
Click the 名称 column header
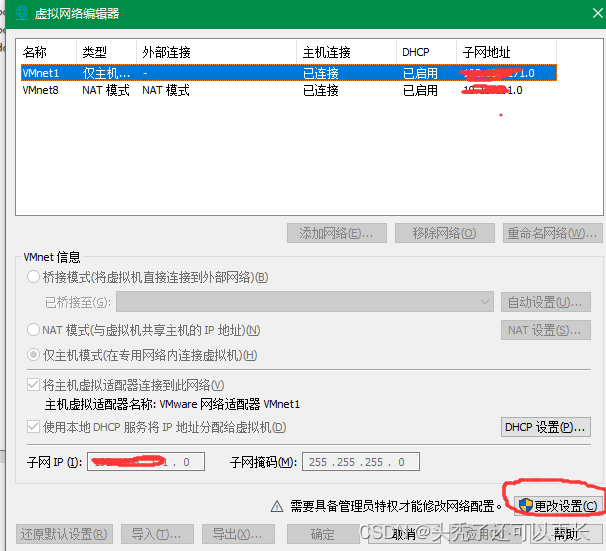tap(46, 52)
